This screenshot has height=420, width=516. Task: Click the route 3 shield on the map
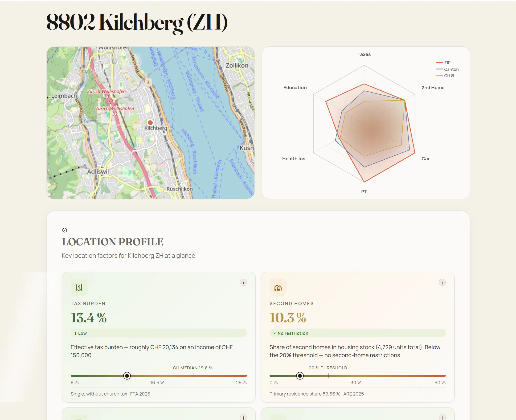148,82
